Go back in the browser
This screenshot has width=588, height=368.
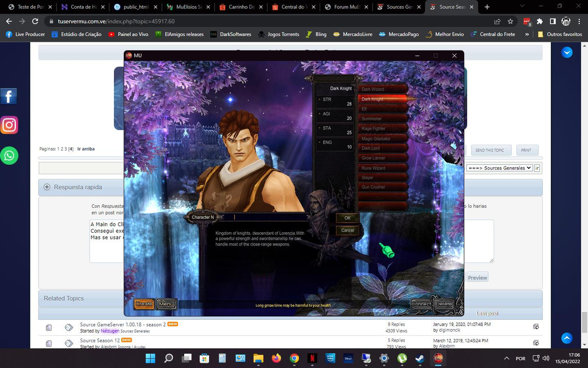(x=9, y=21)
